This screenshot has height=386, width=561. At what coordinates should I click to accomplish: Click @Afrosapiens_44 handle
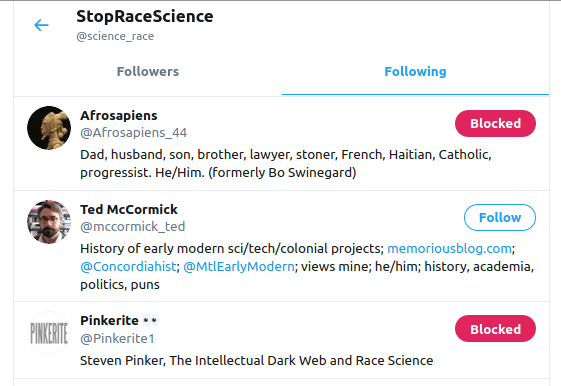point(133,133)
